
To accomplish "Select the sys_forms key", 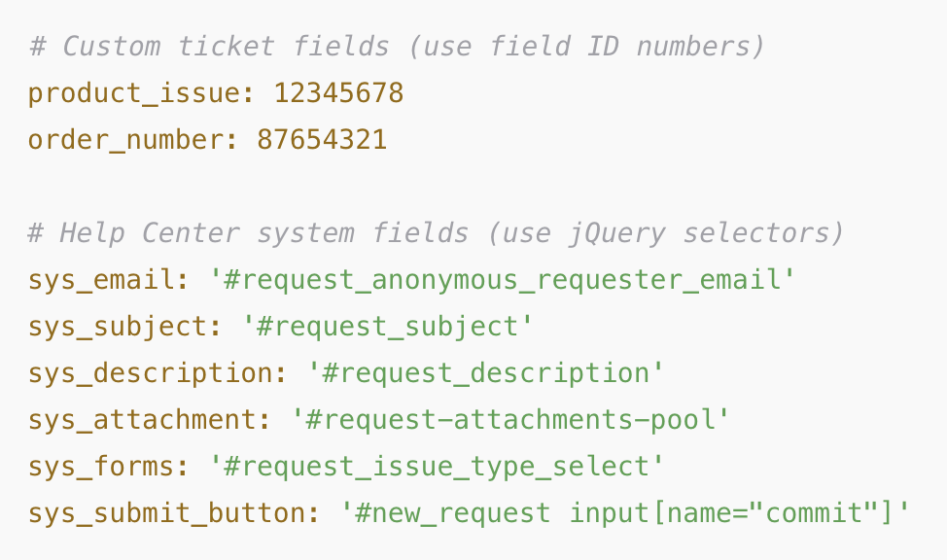I will (101, 467).
